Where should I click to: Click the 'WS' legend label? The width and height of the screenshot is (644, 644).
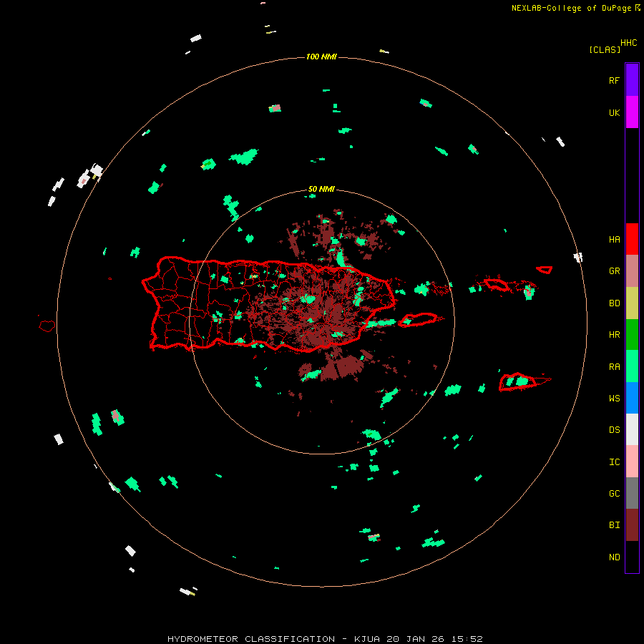(614, 399)
